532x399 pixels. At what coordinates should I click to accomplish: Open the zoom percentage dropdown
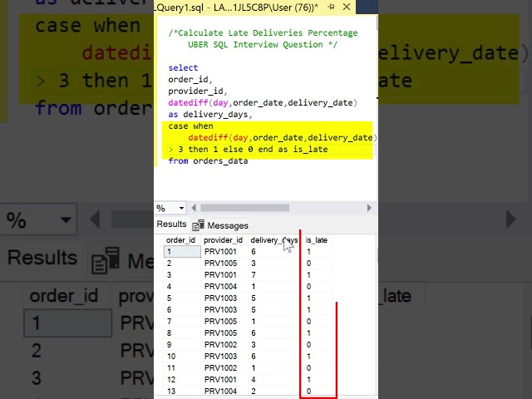[181, 208]
